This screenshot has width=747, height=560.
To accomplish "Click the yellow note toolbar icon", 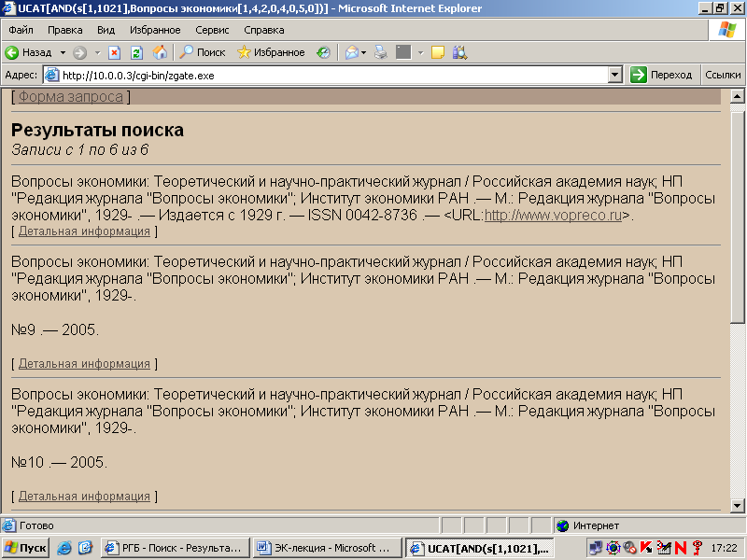I will 437,52.
